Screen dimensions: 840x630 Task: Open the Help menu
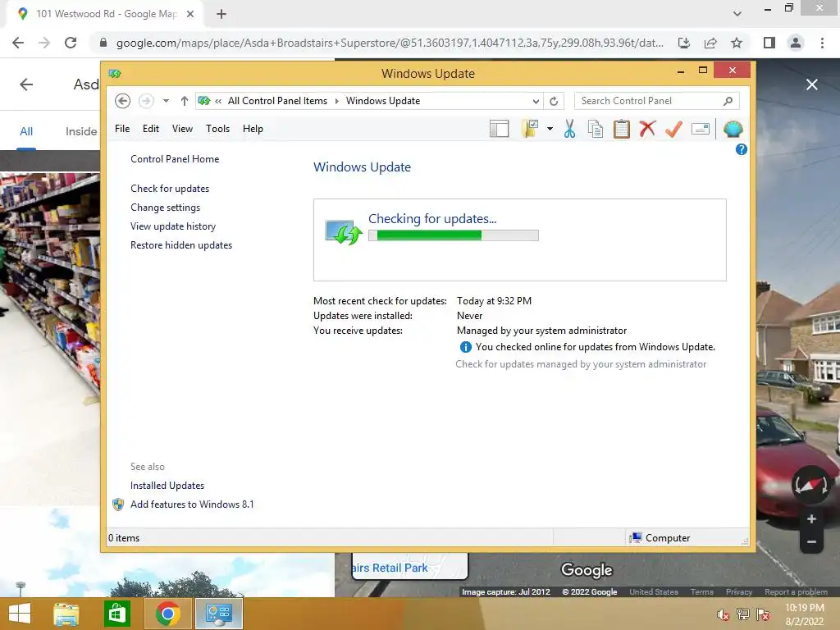[x=253, y=129]
